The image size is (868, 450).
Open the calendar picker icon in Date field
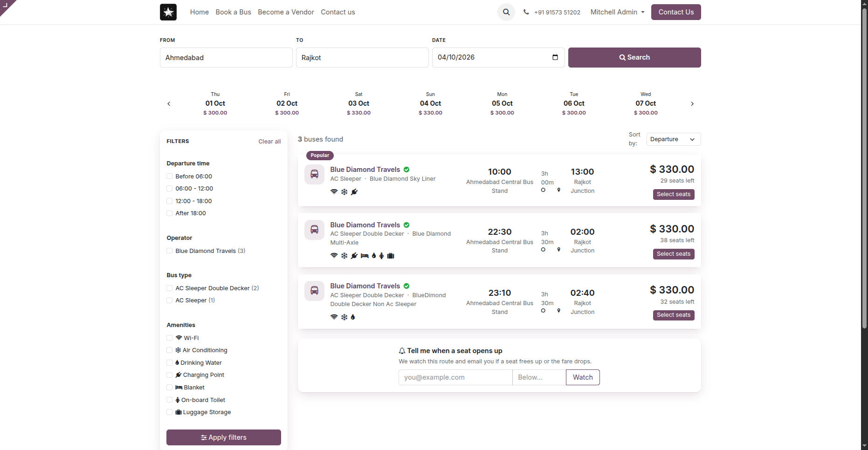pos(555,57)
